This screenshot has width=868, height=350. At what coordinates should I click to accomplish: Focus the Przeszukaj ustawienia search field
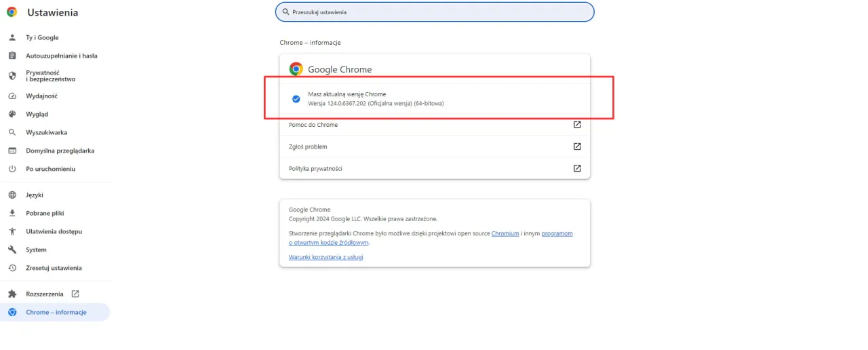pos(434,12)
